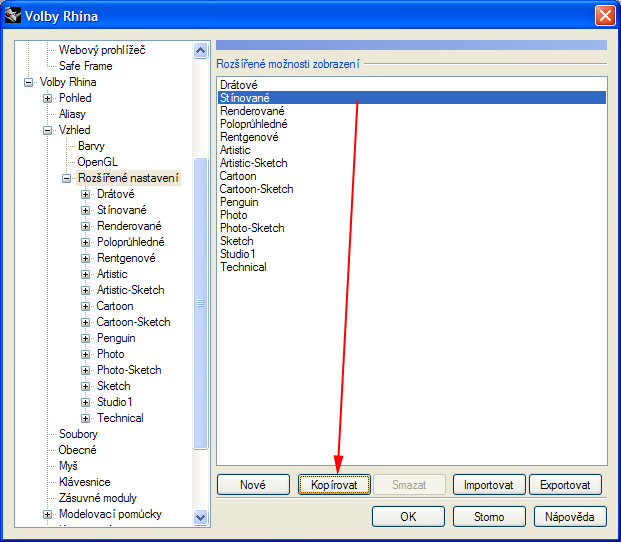The height and width of the screenshot is (542, 621).
Task: Cancel dialog with Storno button
Action: click(489, 517)
